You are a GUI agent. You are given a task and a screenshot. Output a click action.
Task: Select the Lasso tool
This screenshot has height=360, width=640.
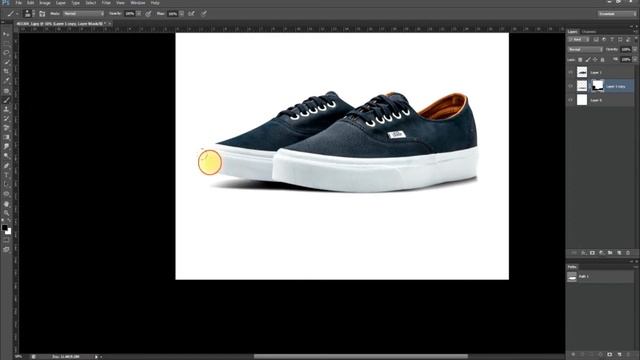[6, 53]
